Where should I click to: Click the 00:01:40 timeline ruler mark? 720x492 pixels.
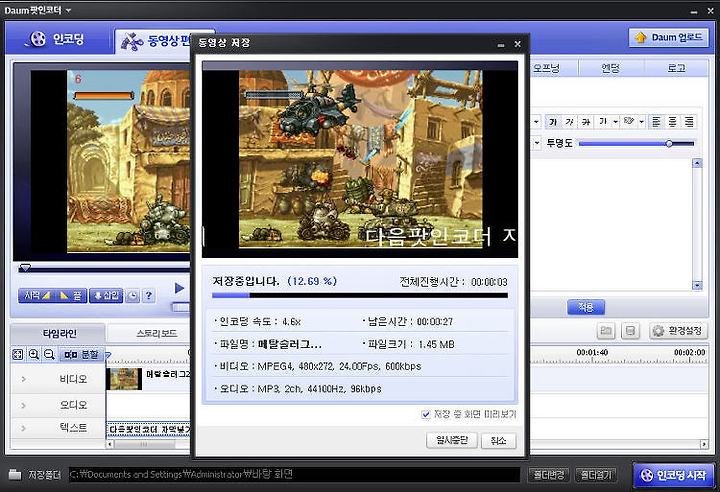pyautogui.click(x=592, y=353)
